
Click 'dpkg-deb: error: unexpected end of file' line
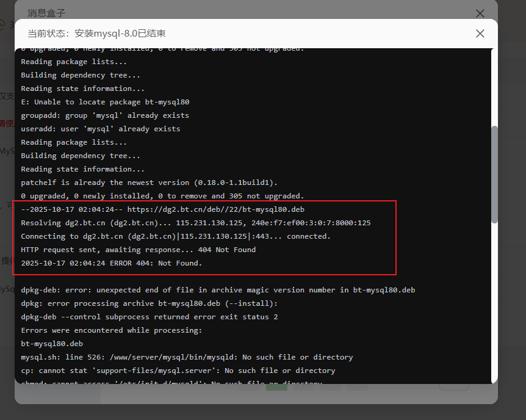tap(218, 290)
